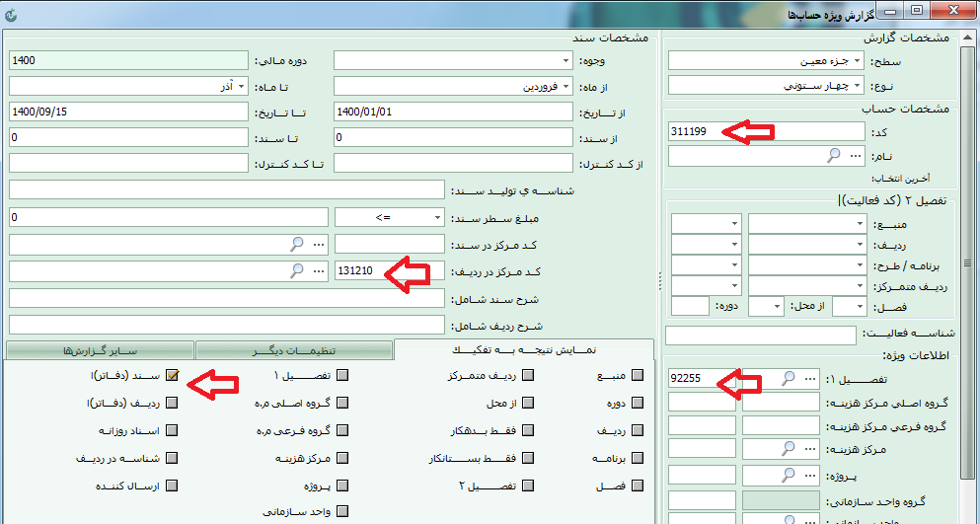The width and height of the screenshot is (980, 524).
Task: Click the magnifier icon for پروژه field
Action: [x=789, y=475]
